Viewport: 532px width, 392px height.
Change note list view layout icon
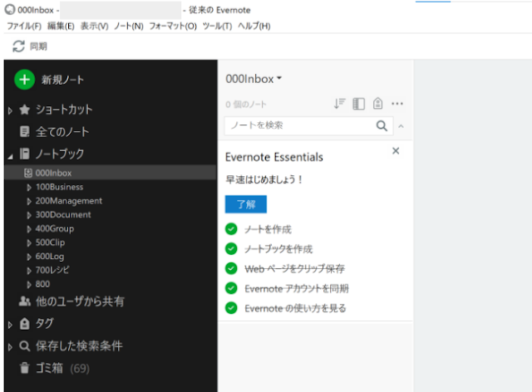(358, 104)
